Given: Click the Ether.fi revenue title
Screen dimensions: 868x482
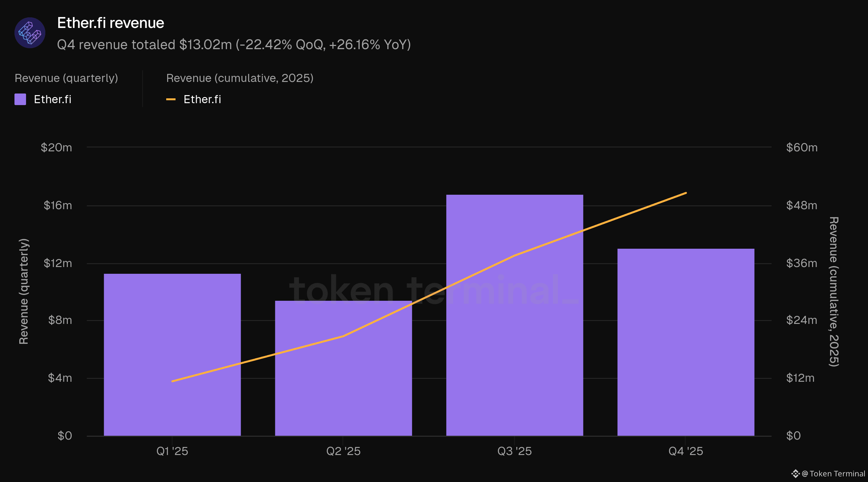Looking at the screenshot, I should click(111, 23).
